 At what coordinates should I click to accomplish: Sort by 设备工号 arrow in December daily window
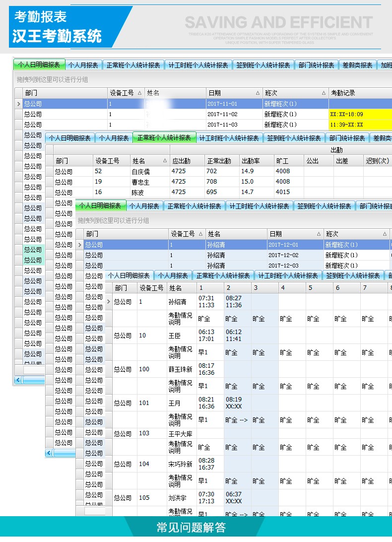(x=200, y=234)
